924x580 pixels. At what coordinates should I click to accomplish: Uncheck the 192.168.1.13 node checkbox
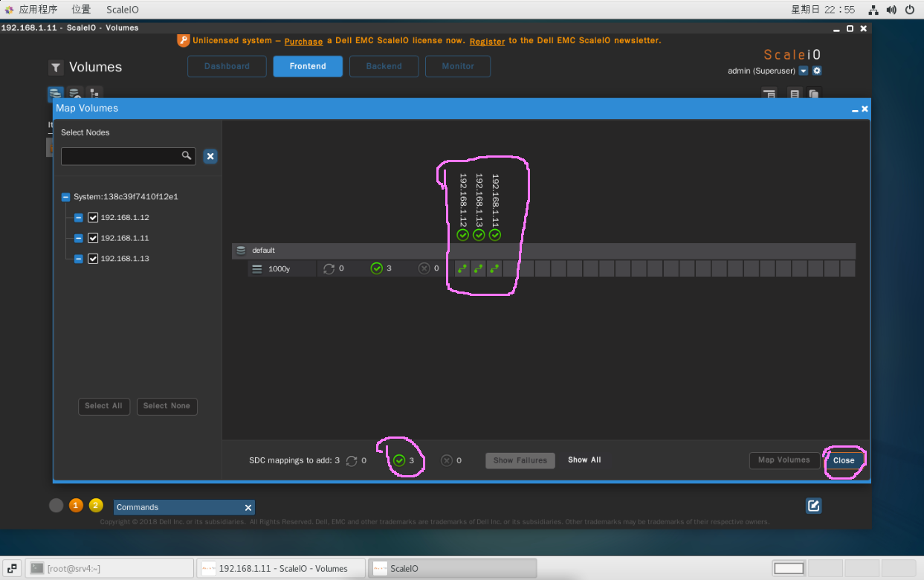click(x=93, y=259)
